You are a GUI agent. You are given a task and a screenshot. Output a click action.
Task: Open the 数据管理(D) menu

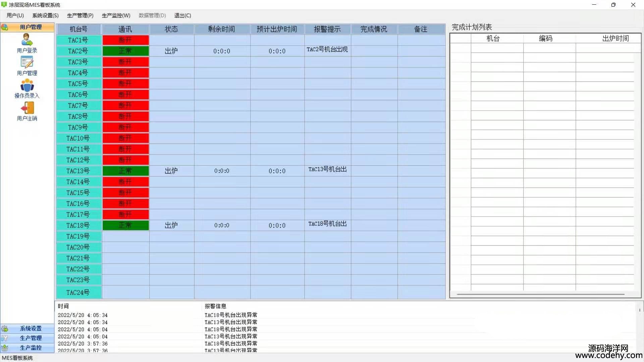tap(152, 15)
